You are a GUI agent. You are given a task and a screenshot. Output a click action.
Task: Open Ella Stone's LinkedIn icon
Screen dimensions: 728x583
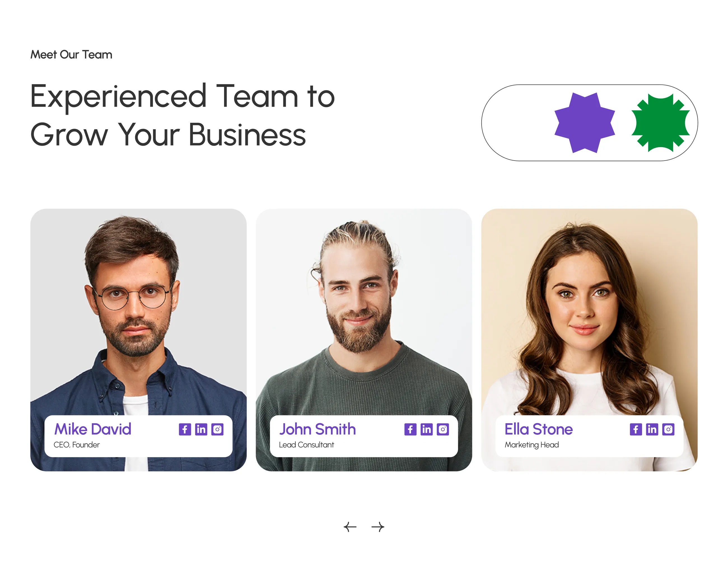tap(652, 429)
